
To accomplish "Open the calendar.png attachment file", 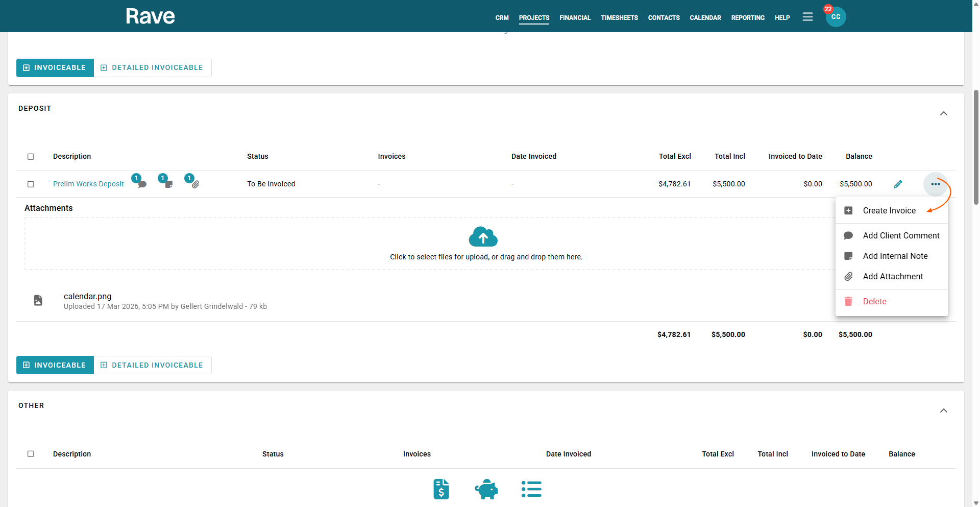I will (x=87, y=297).
